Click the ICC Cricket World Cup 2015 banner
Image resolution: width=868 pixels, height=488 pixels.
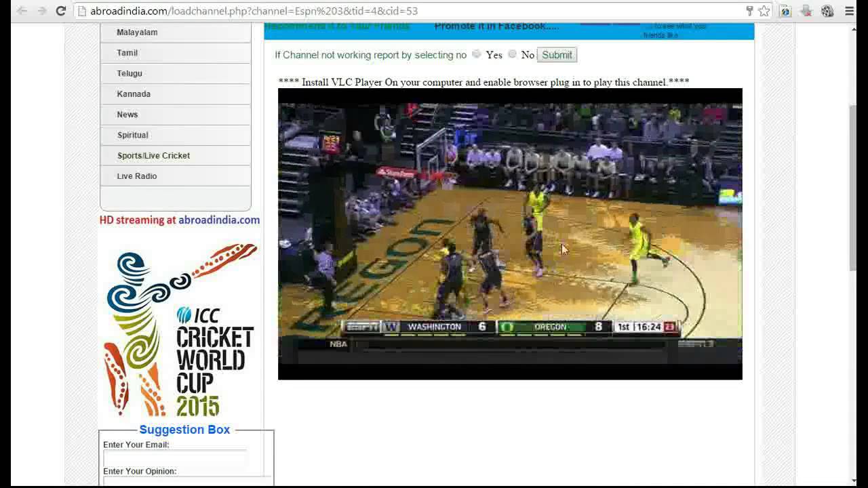coord(180,330)
